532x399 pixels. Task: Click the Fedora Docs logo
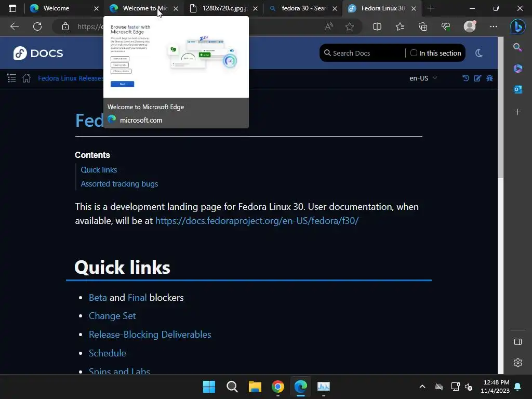pos(38,54)
